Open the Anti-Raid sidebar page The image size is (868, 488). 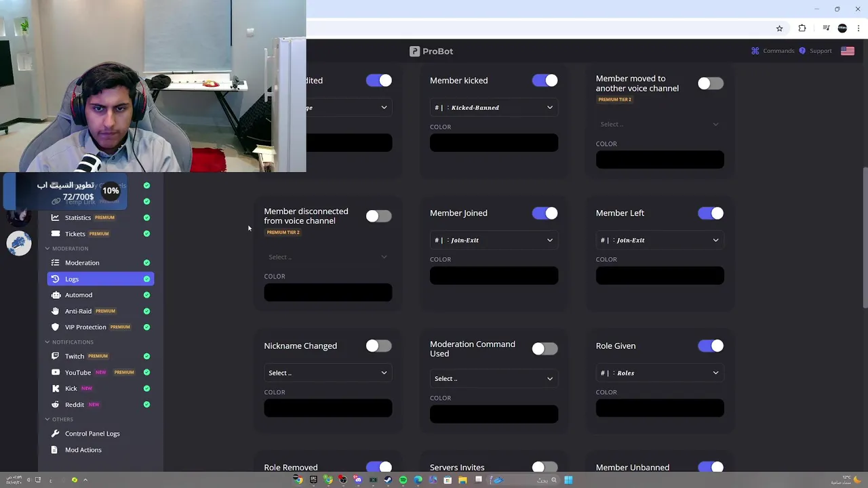point(100,311)
